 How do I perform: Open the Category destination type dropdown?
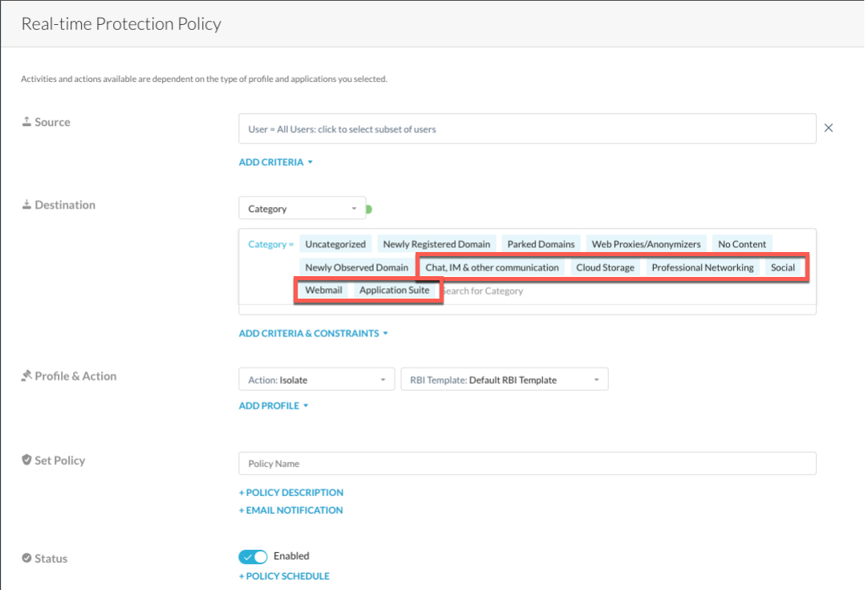coord(302,209)
